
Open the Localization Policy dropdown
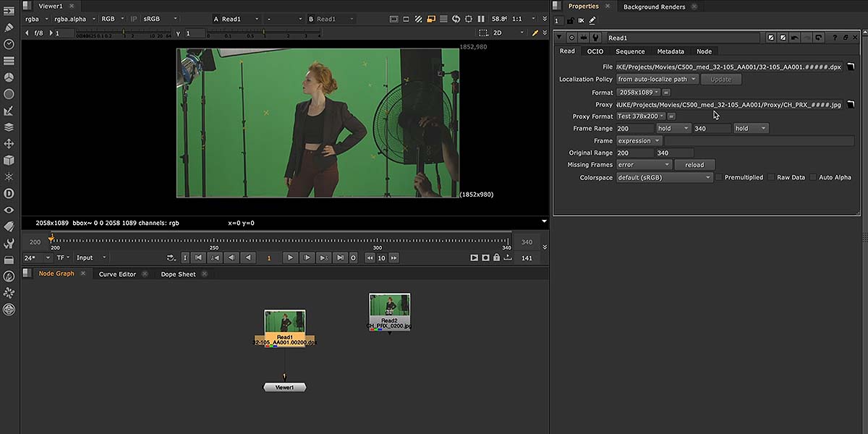pos(658,80)
